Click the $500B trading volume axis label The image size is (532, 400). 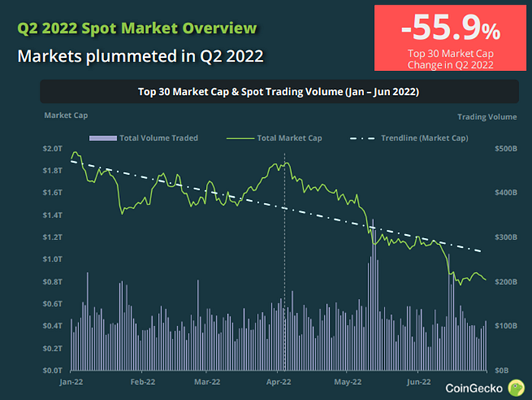pos(506,149)
